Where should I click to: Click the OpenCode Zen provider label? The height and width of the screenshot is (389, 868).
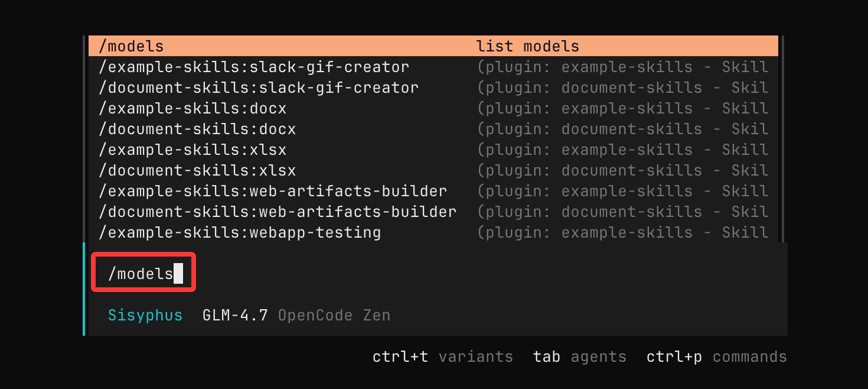click(x=334, y=315)
